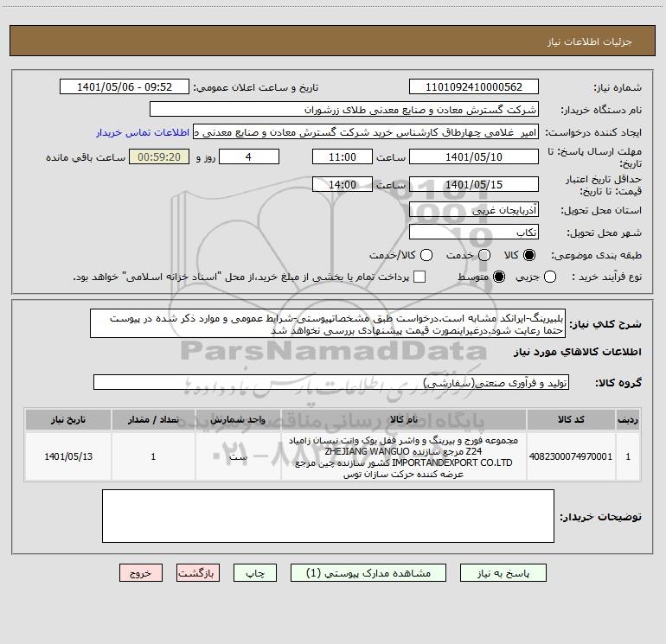The height and width of the screenshot is (644, 666).
Task: Click the چاپ print button
Action: tap(255, 573)
